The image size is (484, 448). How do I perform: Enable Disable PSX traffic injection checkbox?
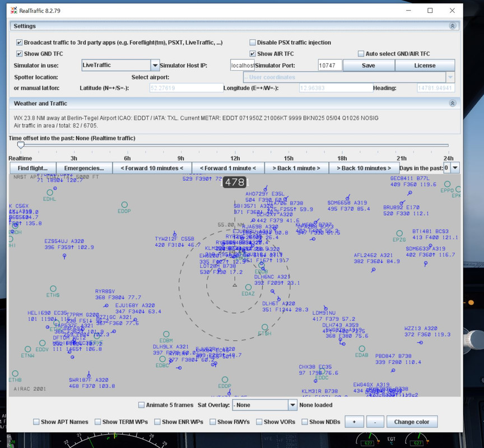coord(253,42)
